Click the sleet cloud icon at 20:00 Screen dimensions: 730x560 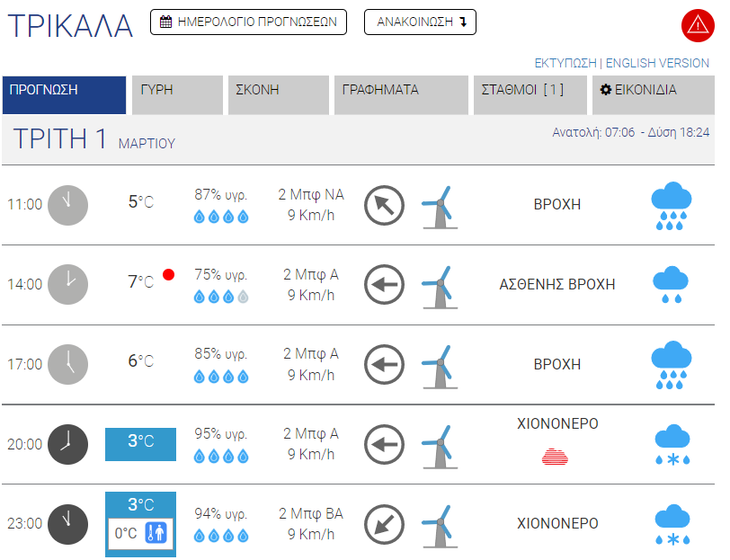pos(671,445)
